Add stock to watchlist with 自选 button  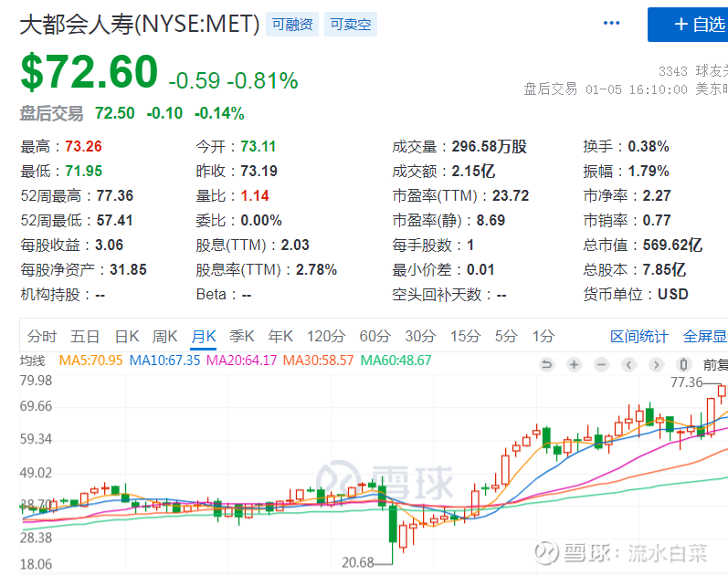click(x=688, y=25)
